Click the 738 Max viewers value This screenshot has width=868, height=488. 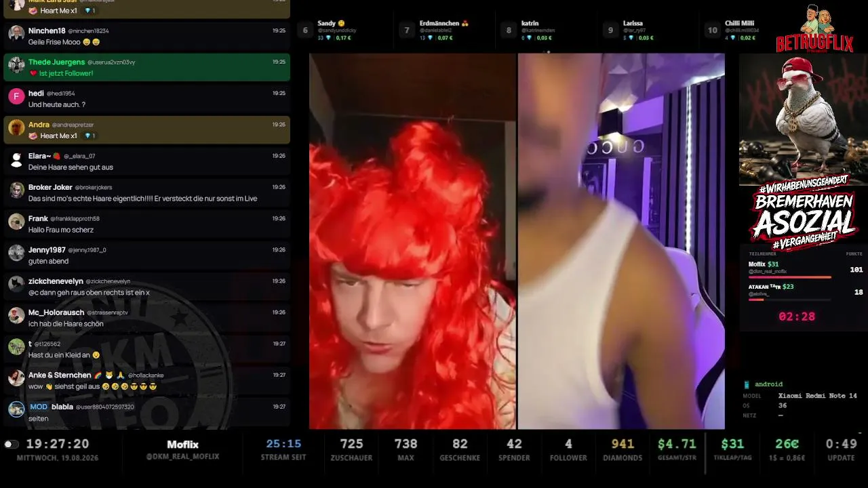(406, 444)
